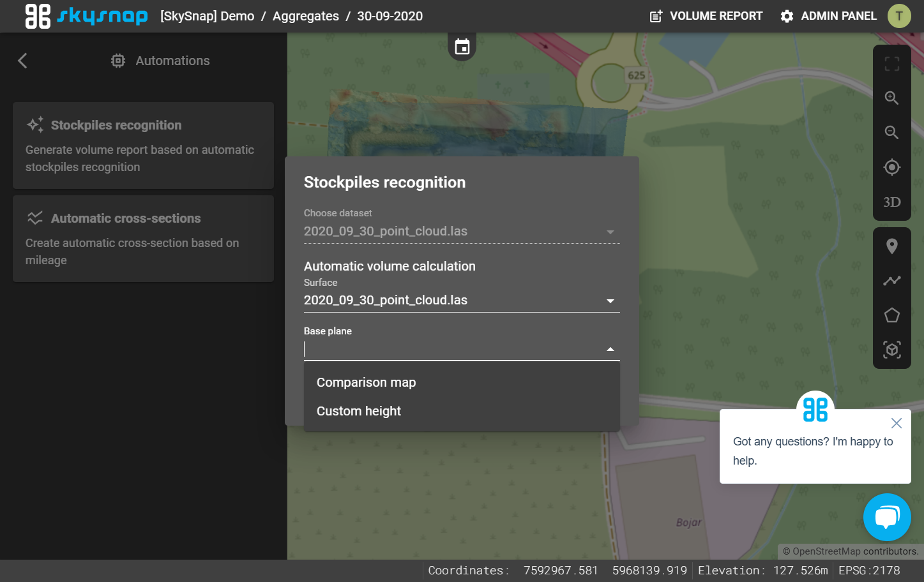Open Stockpiles recognition automation card

[x=143, y=145]
